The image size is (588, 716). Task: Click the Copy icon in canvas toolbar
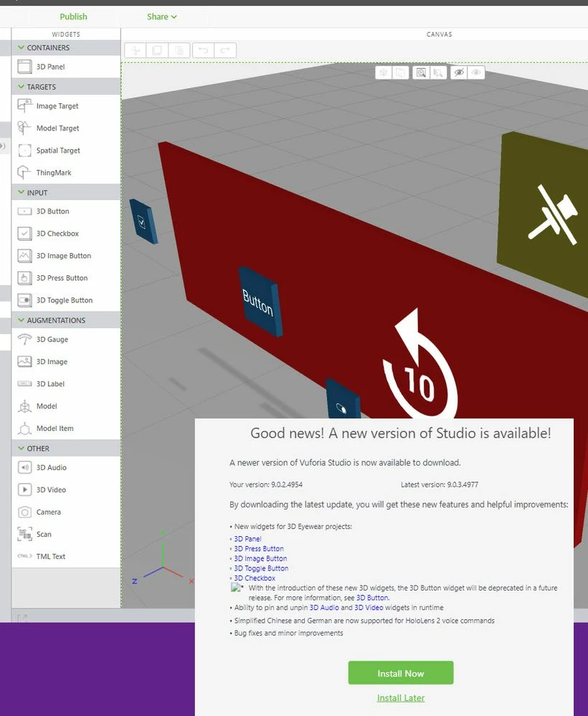point(157,50)
